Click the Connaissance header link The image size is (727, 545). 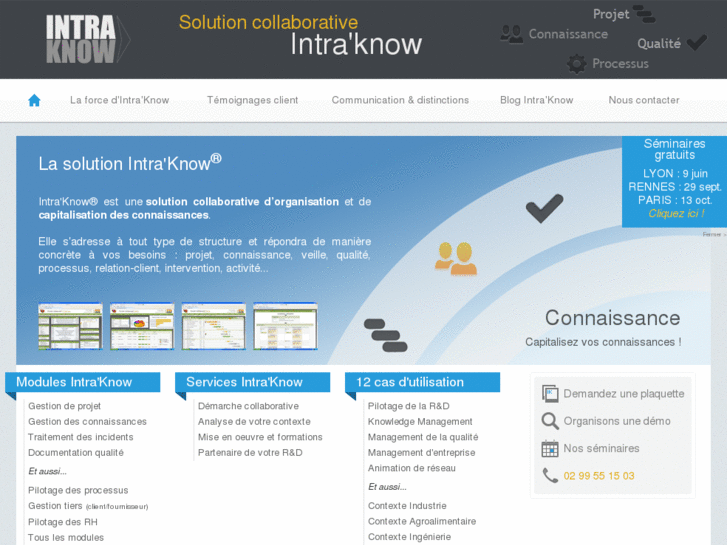click(568, 34)
